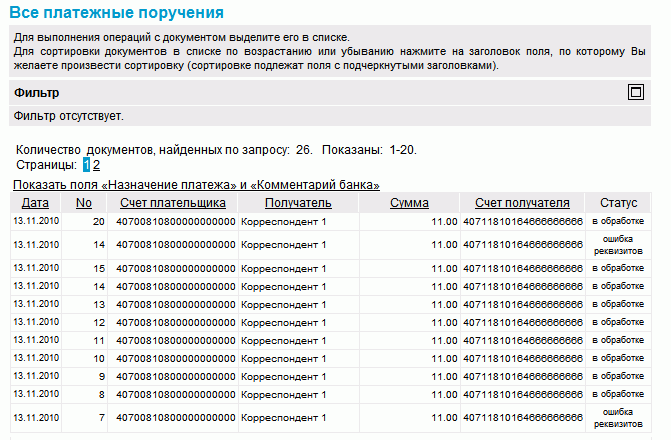Click в обработке status of document 10

(x=618, y=358)
